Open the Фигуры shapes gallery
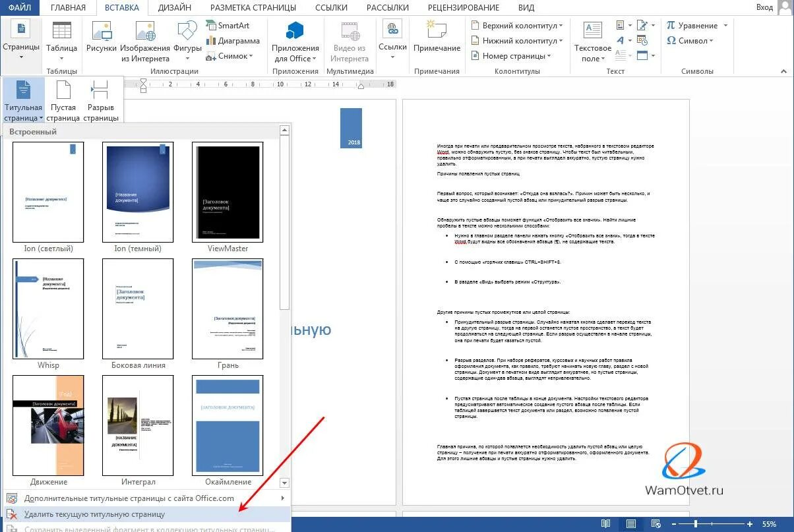The image size is (794, 532). 187,40
